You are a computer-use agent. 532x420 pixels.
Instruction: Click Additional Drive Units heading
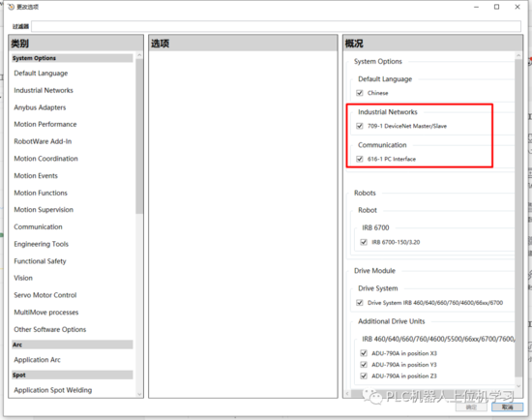pos(391,321)
